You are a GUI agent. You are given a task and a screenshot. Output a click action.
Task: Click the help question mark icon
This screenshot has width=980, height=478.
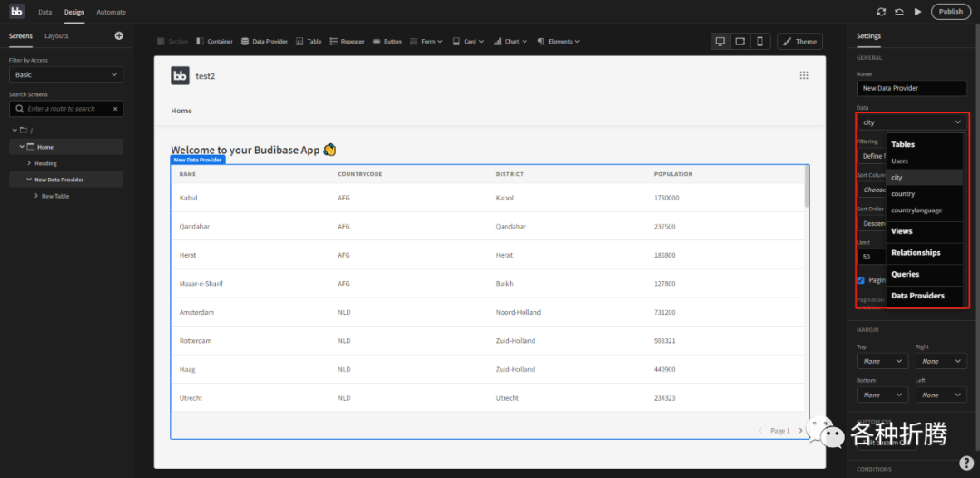966,463
